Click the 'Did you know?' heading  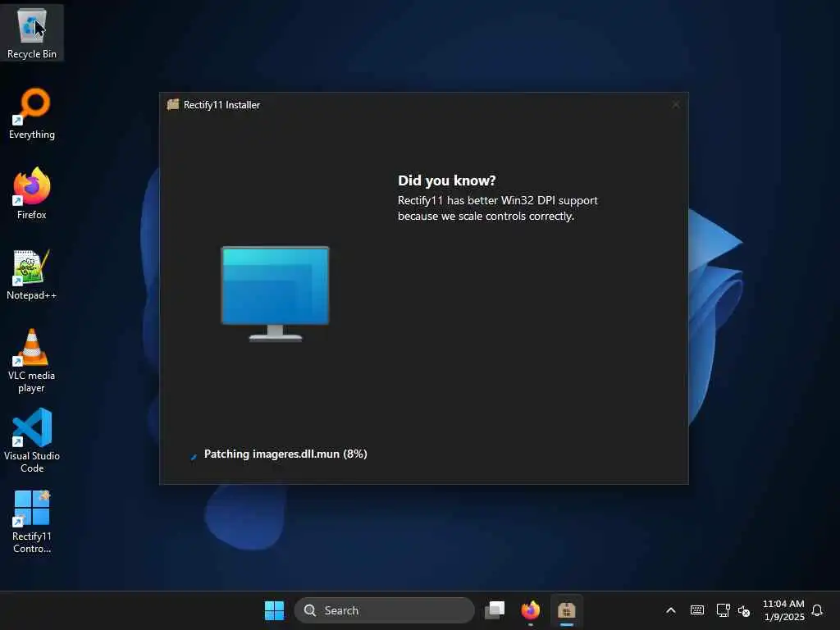pos(447,180)
